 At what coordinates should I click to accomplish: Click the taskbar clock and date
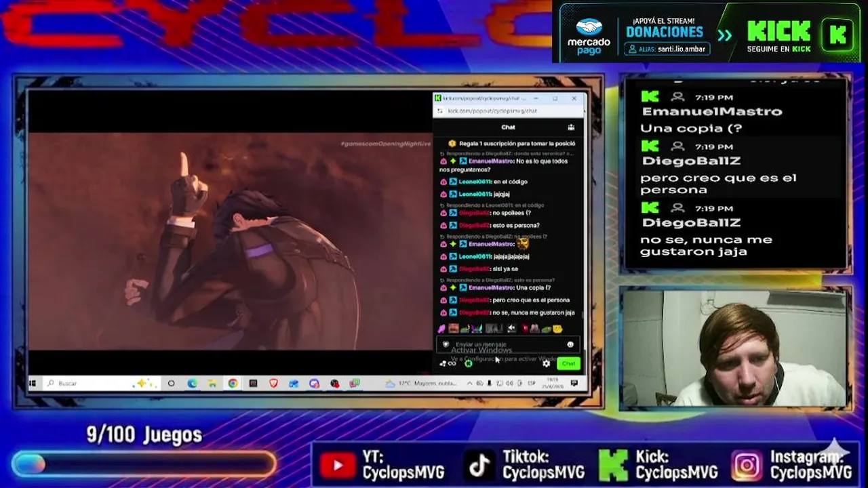pyautogui.click(x=553, y=384)
